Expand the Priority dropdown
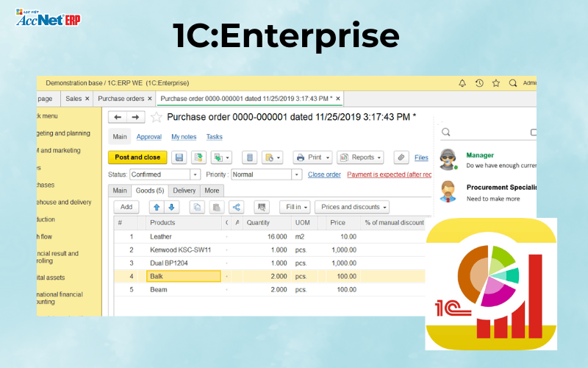The image size is (588, 368). tap(297, 174)
